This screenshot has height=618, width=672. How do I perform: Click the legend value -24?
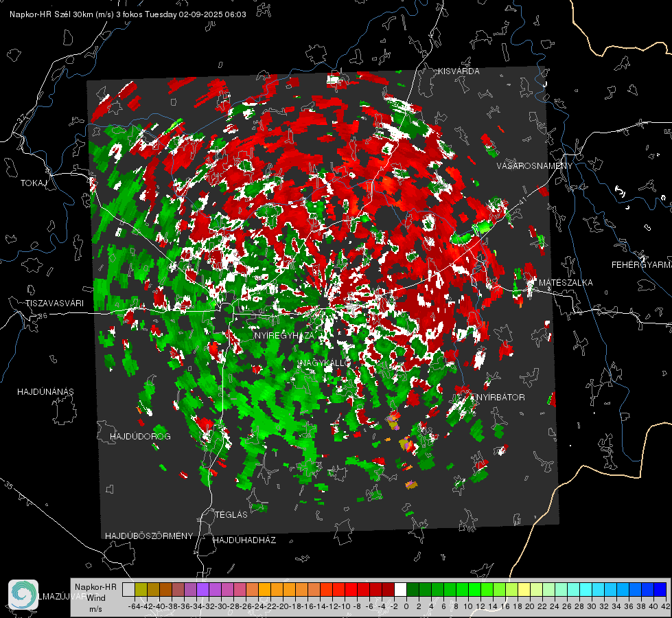(x=258, y=606)
